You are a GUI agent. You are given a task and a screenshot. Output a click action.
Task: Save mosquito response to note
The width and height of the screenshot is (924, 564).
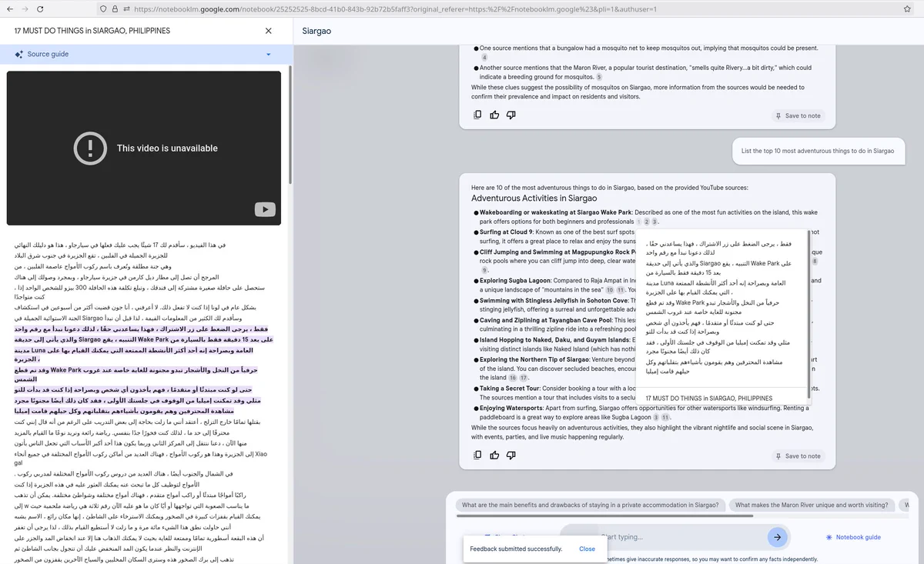click(x=798, y=115)
